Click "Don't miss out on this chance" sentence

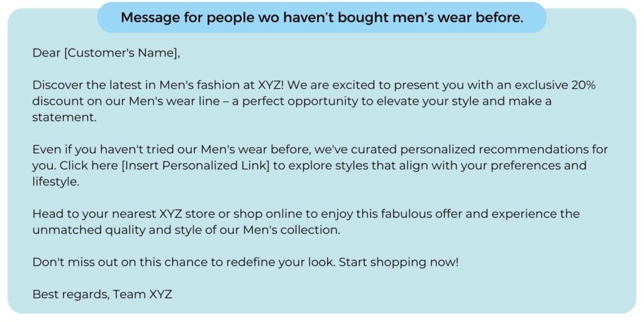[x=120, y=262]
